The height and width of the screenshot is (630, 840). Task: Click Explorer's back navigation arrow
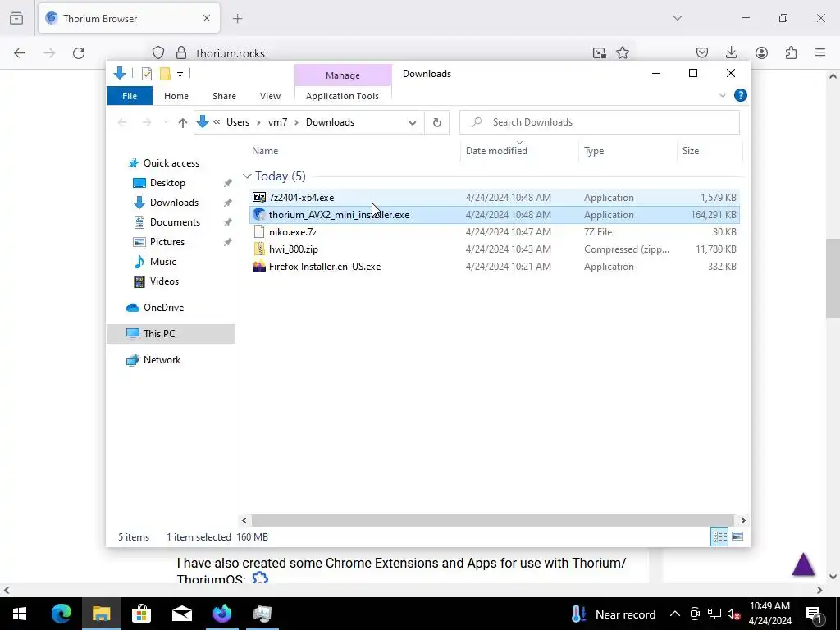(x=122, y=123)
